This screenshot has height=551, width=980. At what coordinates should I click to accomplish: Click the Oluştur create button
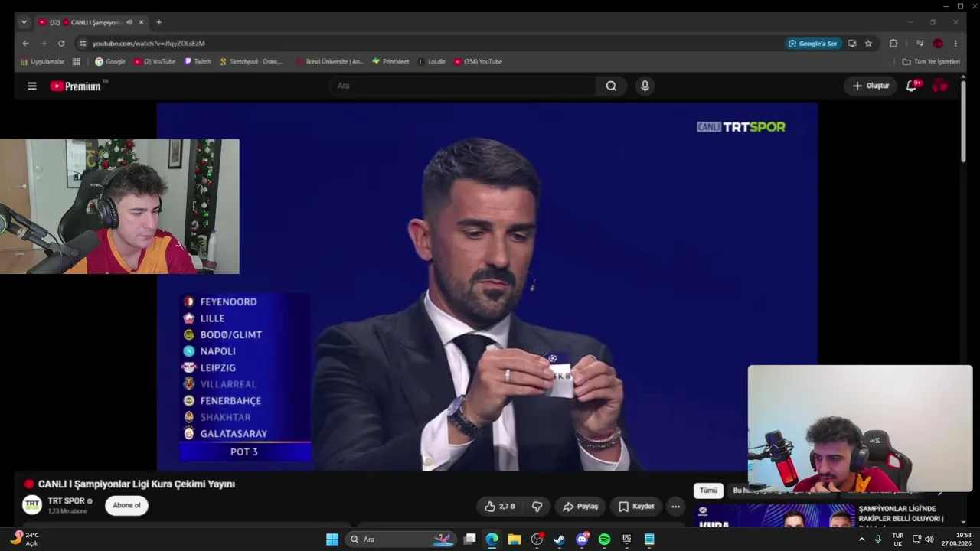coord(871,86)
